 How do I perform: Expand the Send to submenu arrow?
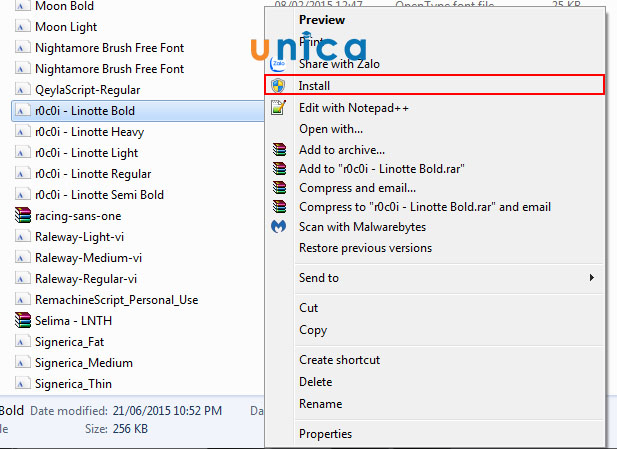click(x=591, y=277)
